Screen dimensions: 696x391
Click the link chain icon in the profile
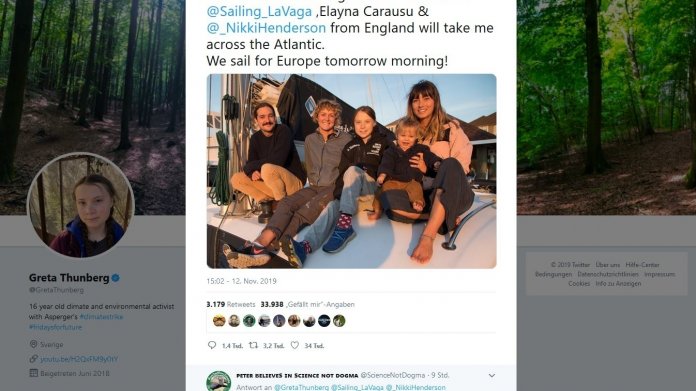(33, 359)
